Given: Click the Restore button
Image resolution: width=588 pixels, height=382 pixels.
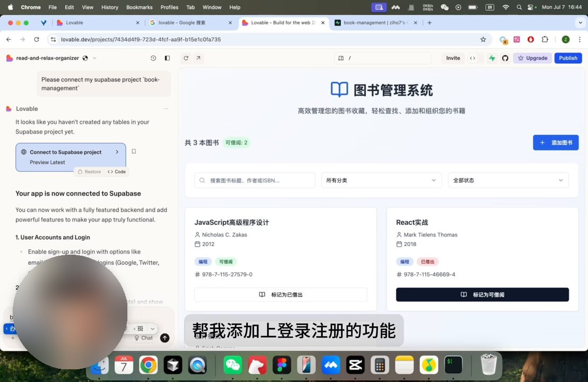Looking at the screenshot, I should (x=89, y=172).
